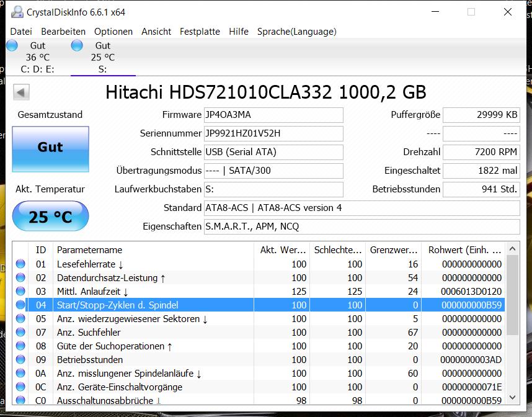Open the Bearbeiten menu
The width and height of the screenshot is (532, 417).
click(63, 32)
